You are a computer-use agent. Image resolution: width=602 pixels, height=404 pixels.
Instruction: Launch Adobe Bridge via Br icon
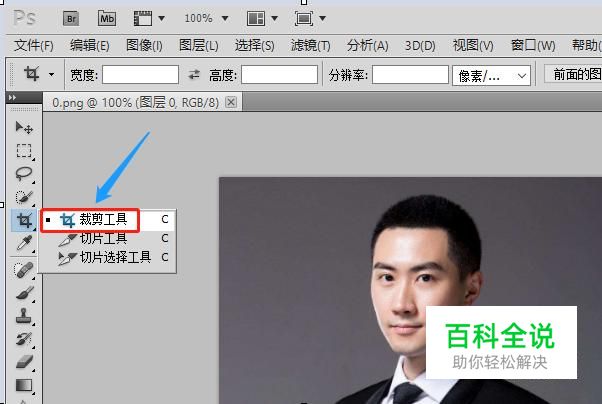[71, 18]
